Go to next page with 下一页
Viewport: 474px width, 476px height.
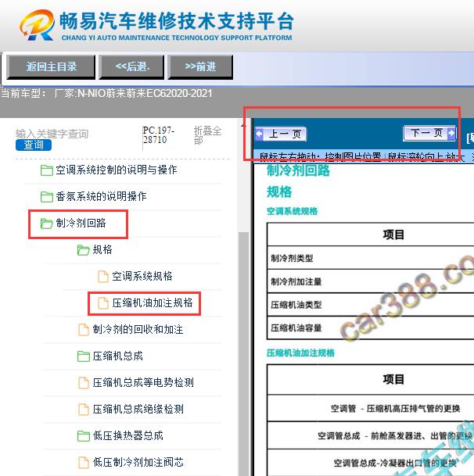429,134
